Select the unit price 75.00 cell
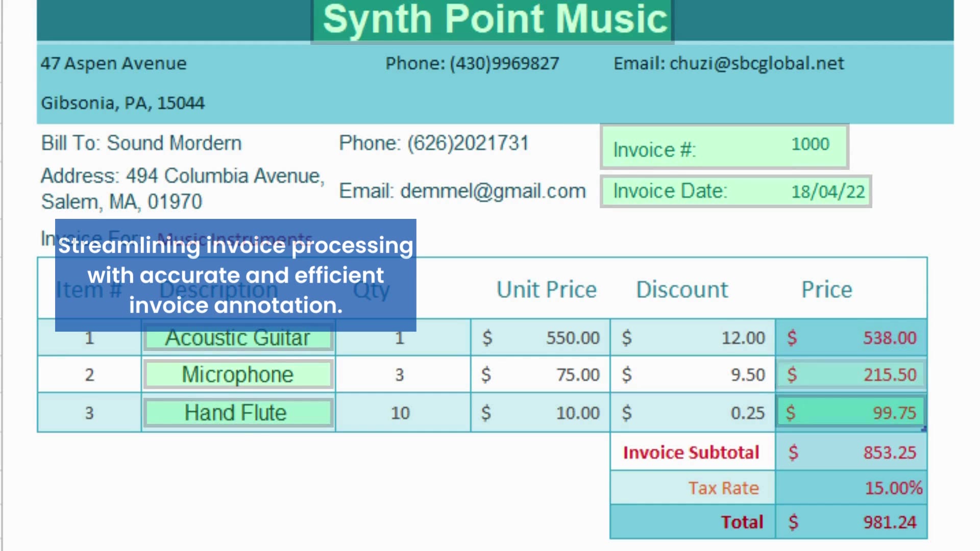The image size is (980, 551). (541, 374)
